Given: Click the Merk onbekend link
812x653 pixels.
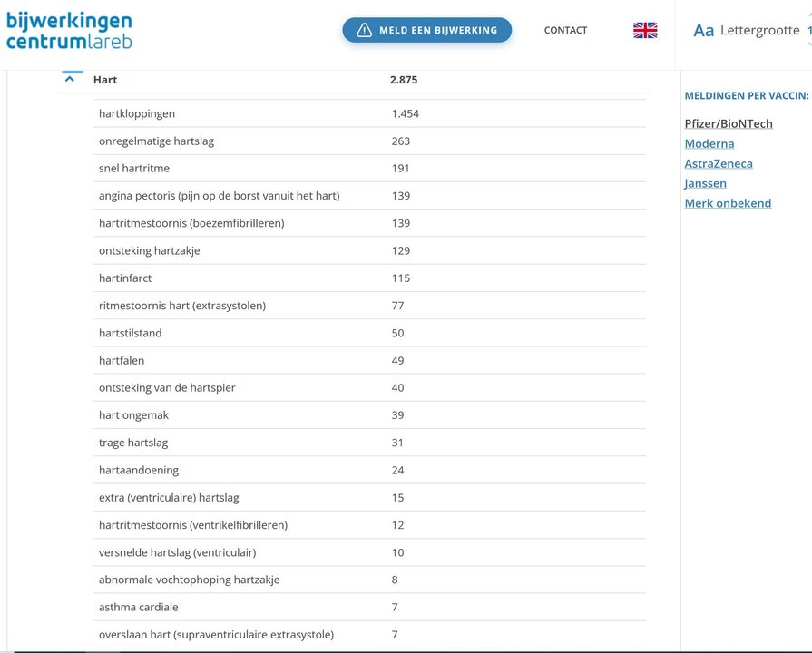Looking at the screenshot, I should click(x=728, y=203).
